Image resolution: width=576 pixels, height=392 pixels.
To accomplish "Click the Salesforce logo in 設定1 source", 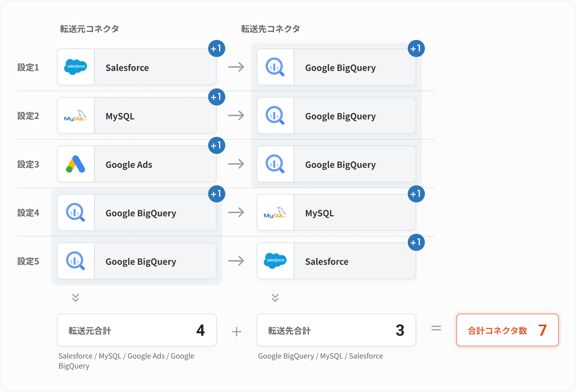I will pyautogui.click(x=76, y=67).
